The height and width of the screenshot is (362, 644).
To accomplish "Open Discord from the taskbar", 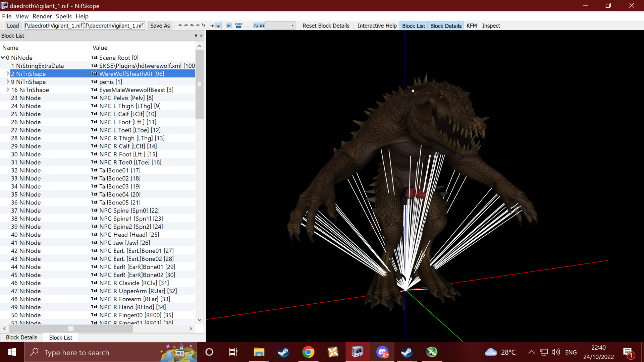I will pos(382,352).
